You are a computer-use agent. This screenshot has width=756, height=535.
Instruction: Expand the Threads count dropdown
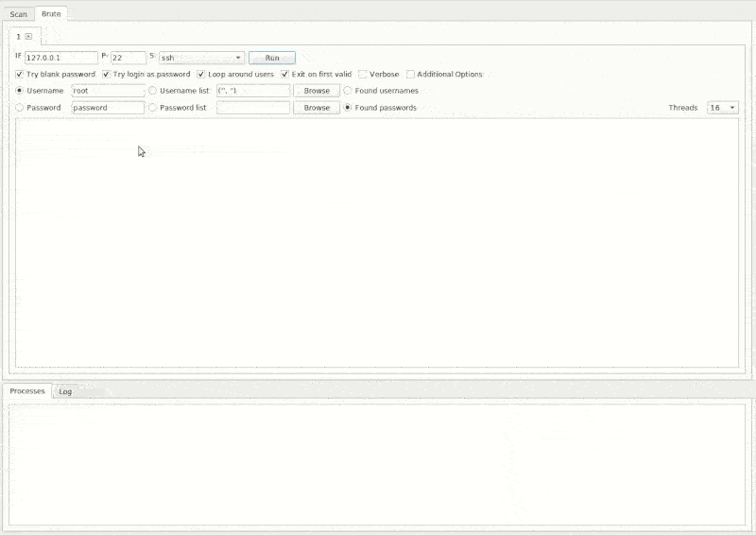click(723, 108)
